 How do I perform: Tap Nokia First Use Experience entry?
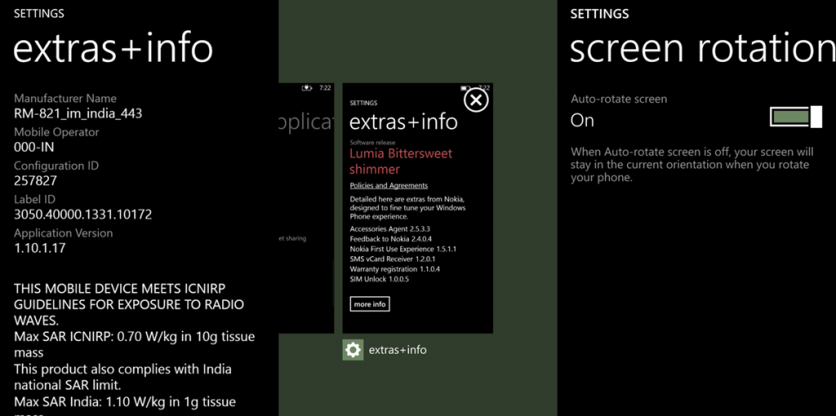(403, 249)
